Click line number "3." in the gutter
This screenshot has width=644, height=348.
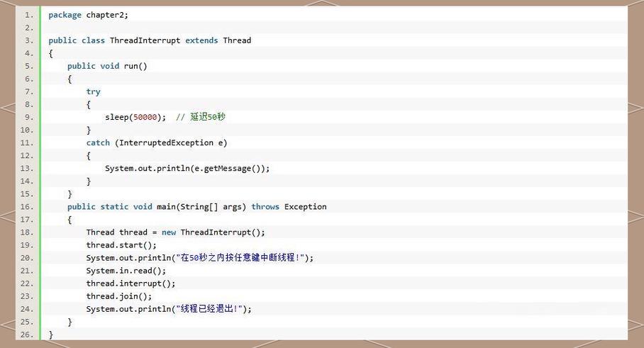point(29,40)
